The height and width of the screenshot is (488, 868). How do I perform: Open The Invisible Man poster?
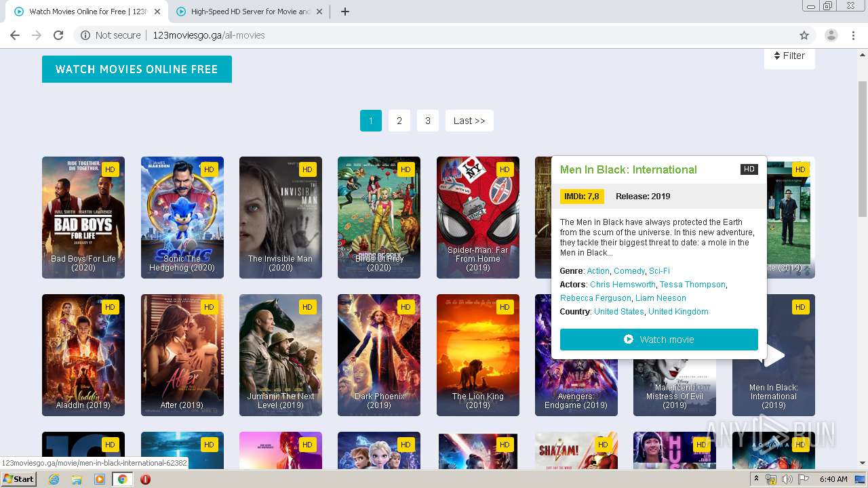point(281,218)
